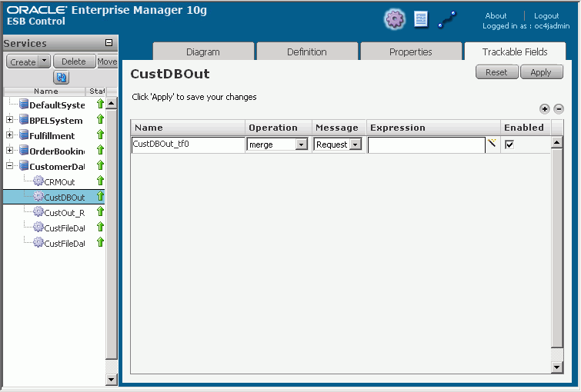
Task: Open the Create button dropdown arrow
Action: click(45, 61)
